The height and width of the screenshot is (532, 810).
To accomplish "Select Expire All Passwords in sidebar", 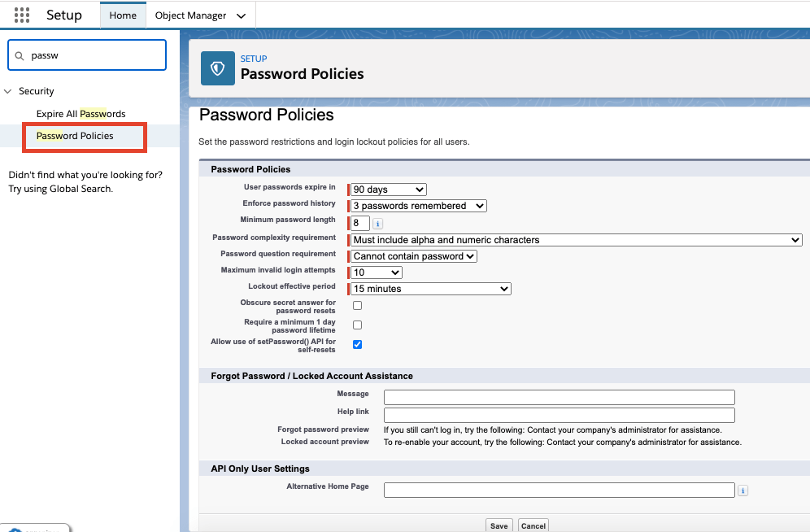I will [x=81, y=114].
